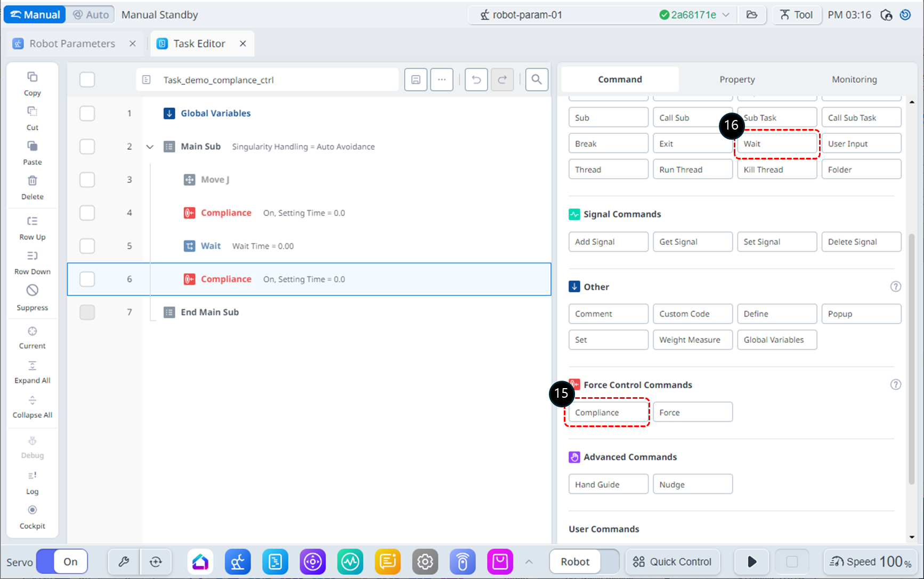This screenshot has height=579, width=924.
Task: Open the Cockpit icon in sidebar
Action: point(32,511)
